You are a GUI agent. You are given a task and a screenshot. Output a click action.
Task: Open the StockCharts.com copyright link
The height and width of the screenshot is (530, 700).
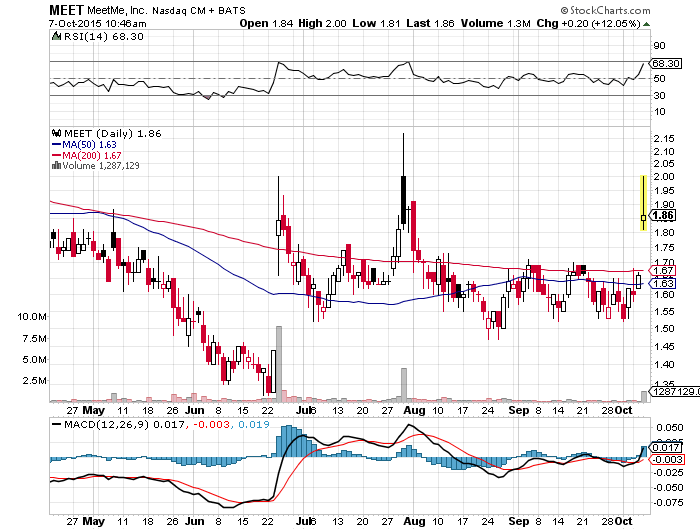tap(606, 10)
